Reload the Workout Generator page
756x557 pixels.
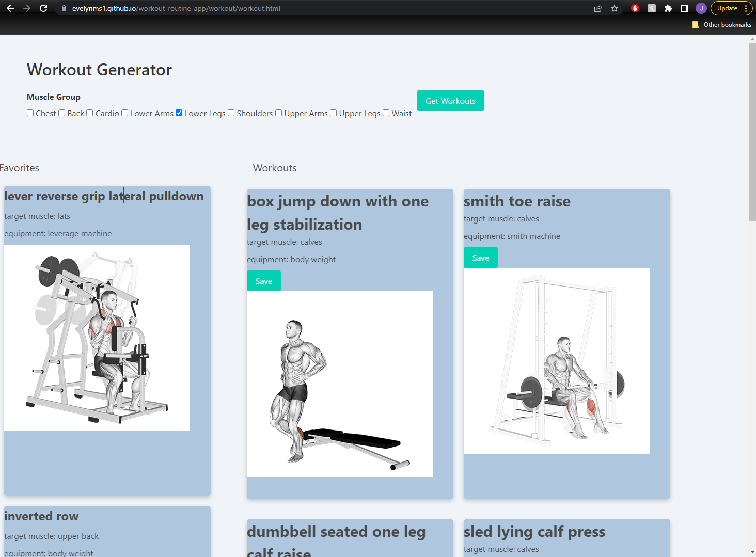click(x=43, y=8)
